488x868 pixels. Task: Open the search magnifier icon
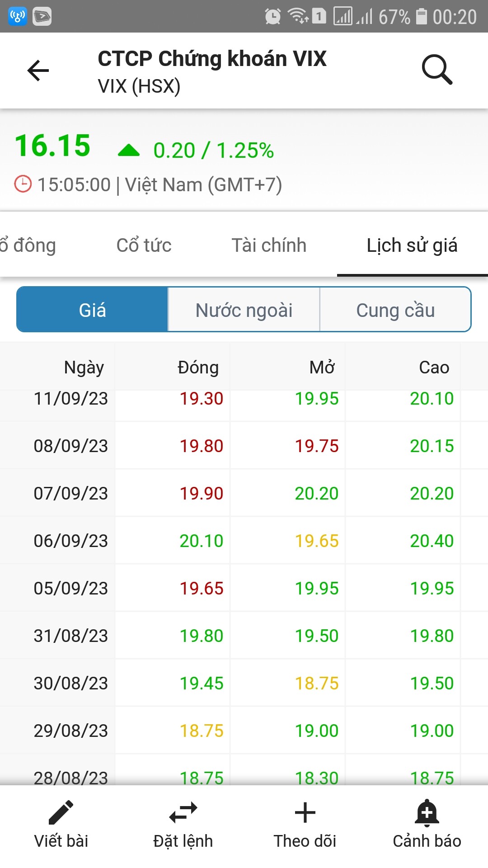436,70
